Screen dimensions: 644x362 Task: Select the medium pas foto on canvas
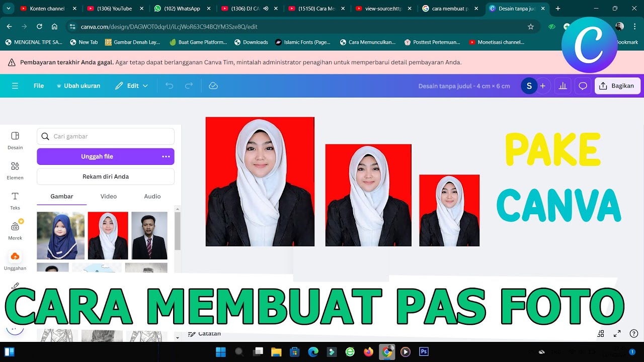[368, 195]
